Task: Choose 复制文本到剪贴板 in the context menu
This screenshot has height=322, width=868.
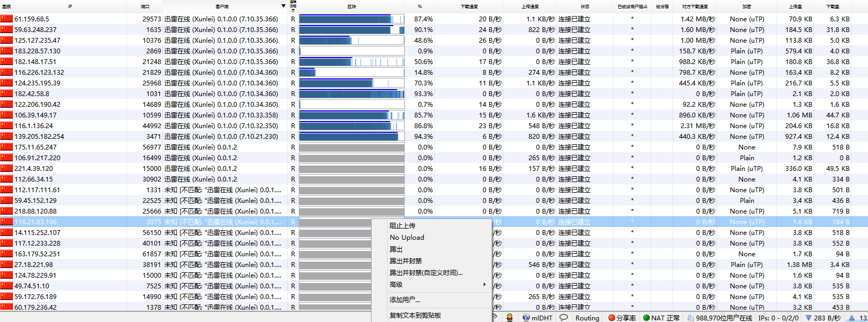Action: click(x=415, y=316)
